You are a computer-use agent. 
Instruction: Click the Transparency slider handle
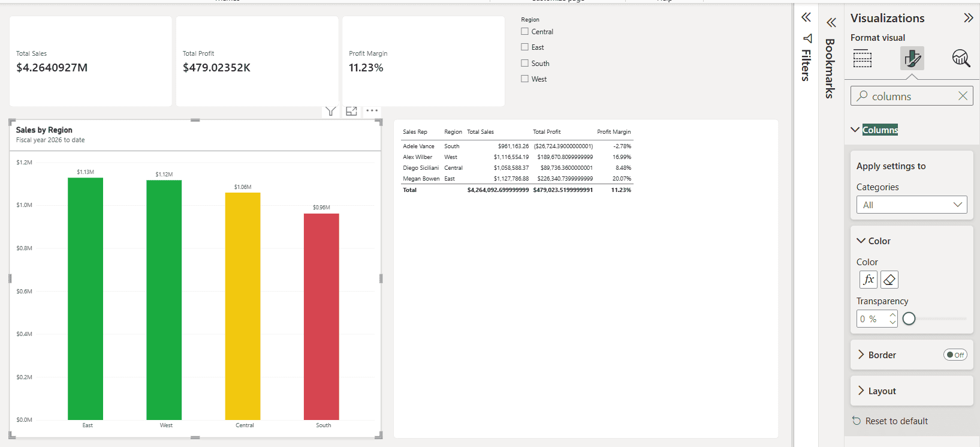pyautogui.click(x=909, y=319)
